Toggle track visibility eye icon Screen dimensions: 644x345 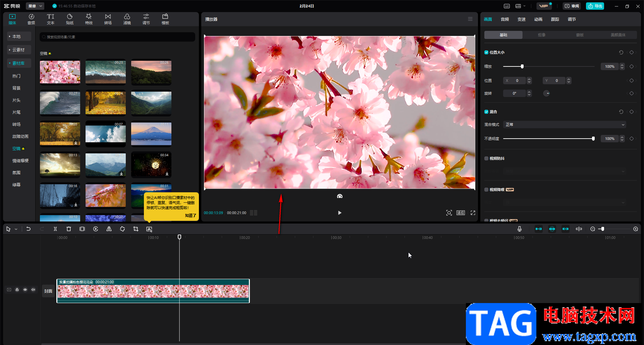tap(25, 290)
